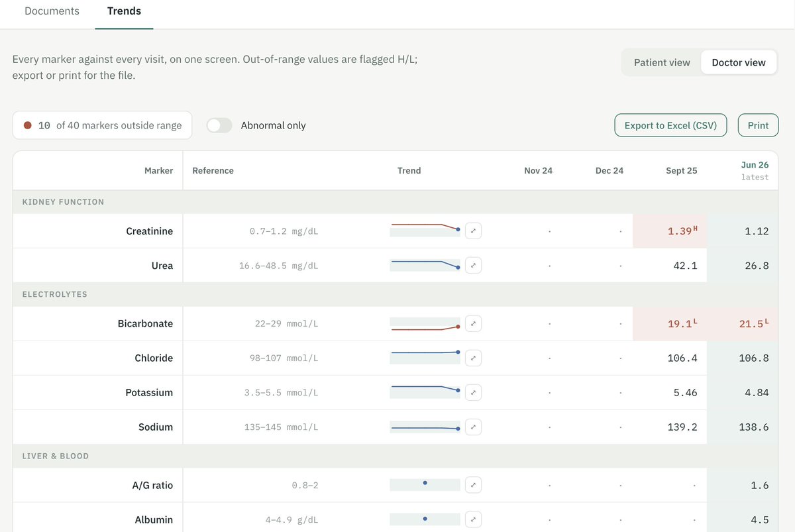The width and height of the screenshot is (795, 532).
Task: Click the Bicarbonate marker name
Action: coord(145,324)
